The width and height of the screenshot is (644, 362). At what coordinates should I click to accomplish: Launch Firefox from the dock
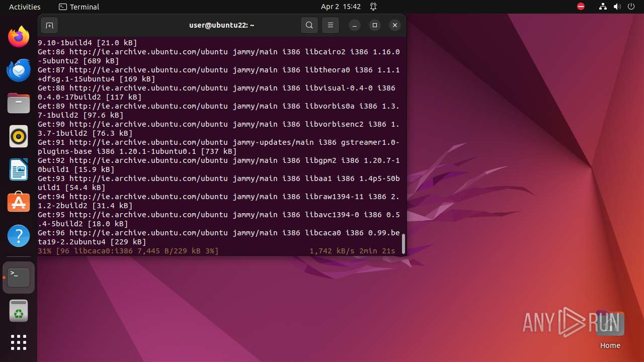[19, 37]
